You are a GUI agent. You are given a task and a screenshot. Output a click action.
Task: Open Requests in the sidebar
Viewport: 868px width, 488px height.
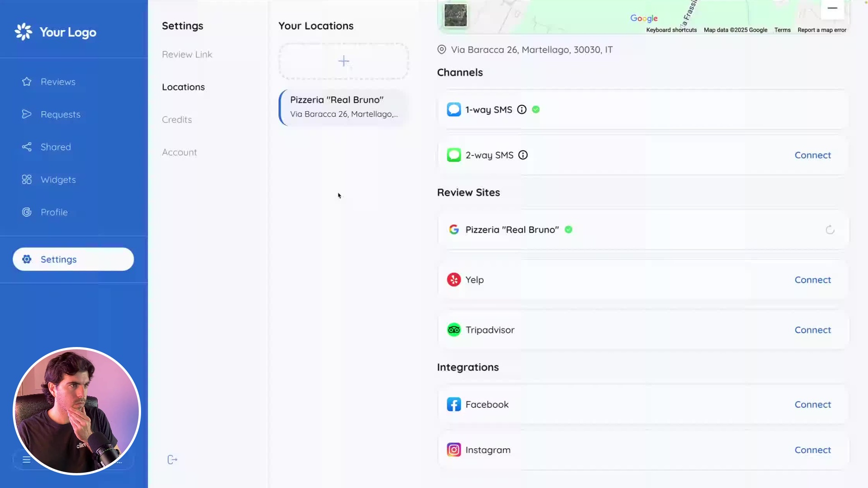coord(60,115)
